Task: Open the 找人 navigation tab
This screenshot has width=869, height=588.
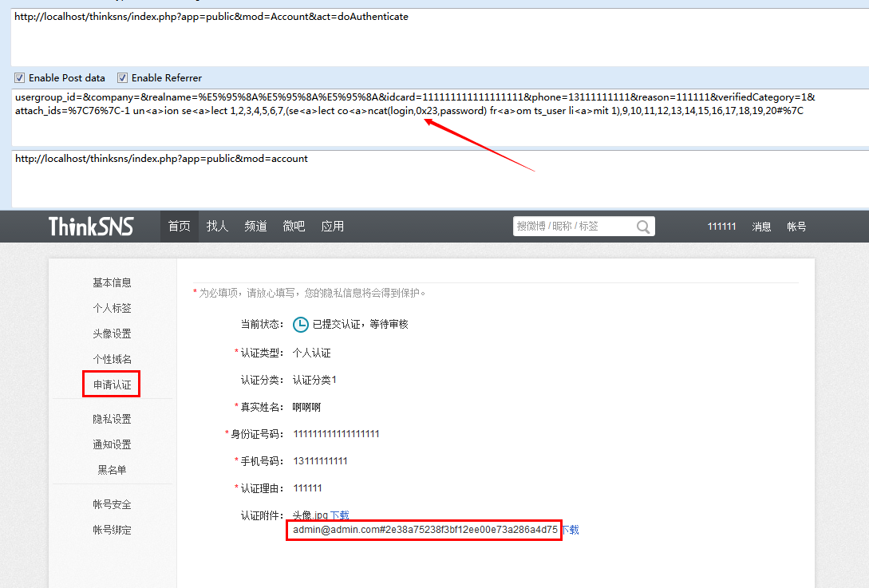Action: tap(217, 226)
